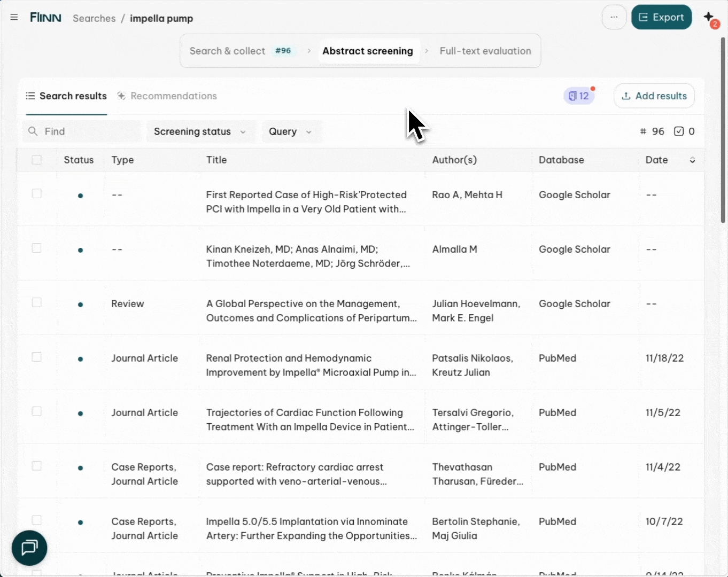This screenshot has height=577, width=728.
Task: Click the selected count checkmark icon
Action: (x=679, y=131)
